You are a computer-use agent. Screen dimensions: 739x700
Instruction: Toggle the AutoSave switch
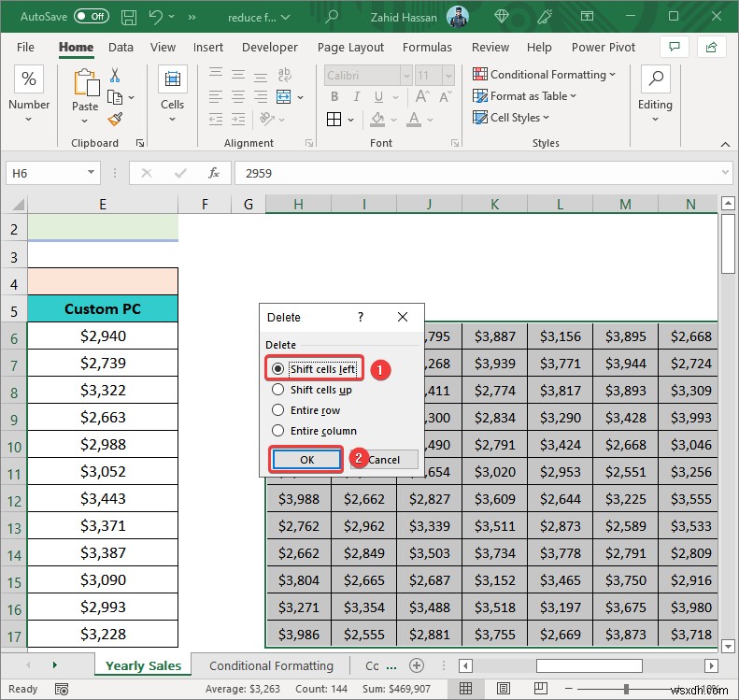pos(91,16)
